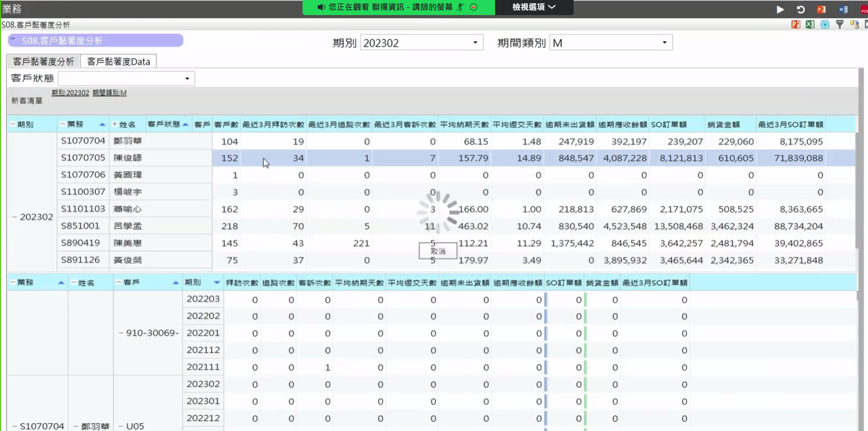Switch to 客戶黏著度Data tab
Image resolution: width=868 pixels, height=431 pixels.
pos(118,61)
